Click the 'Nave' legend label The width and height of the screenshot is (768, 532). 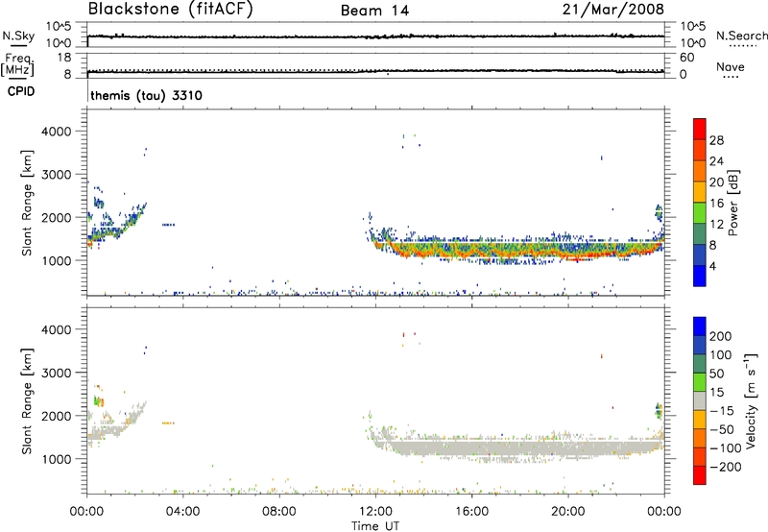(731, 66)
